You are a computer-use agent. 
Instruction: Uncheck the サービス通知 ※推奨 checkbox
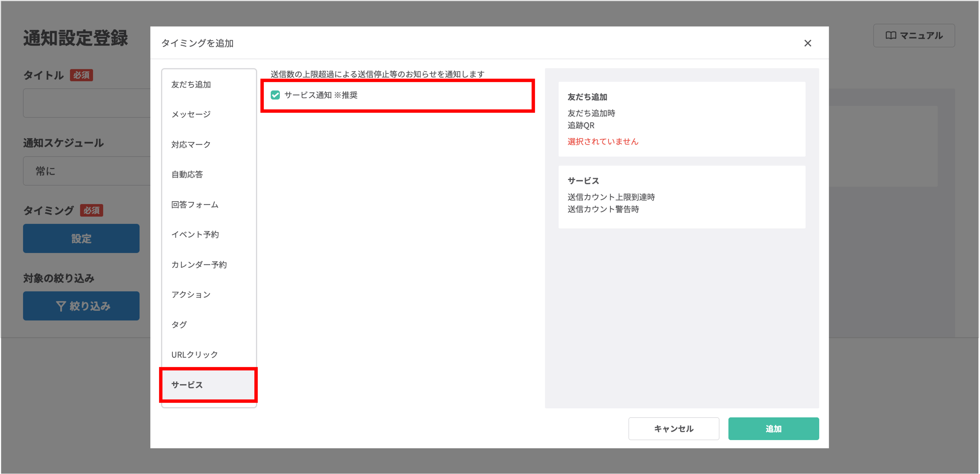click(x=275, y=95)
